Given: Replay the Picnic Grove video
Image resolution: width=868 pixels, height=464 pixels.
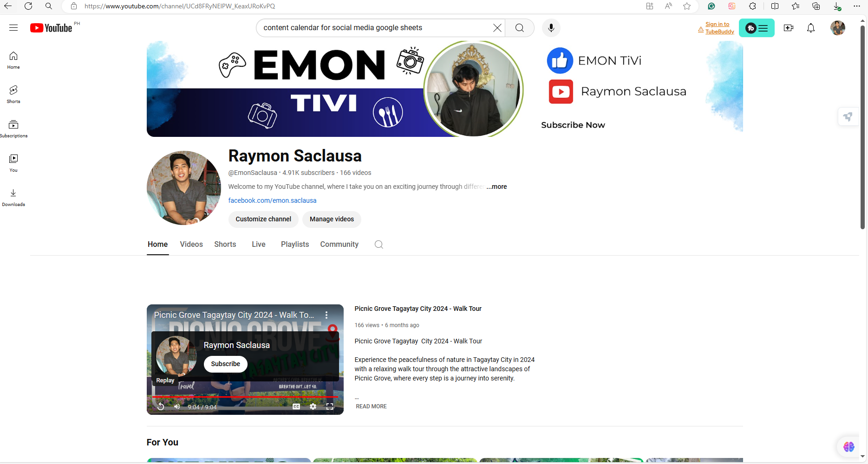Looking at the screenshot, I should [x=161, y=406].
